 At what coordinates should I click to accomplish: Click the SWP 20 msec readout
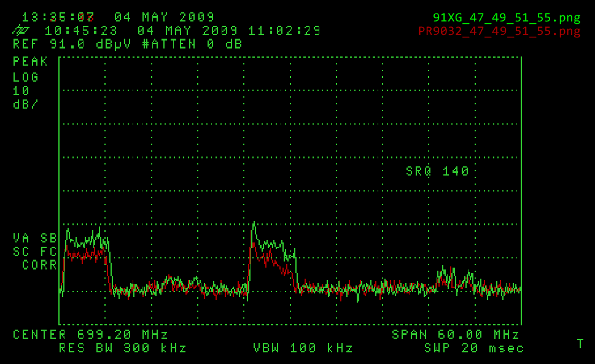coord(474,348)
